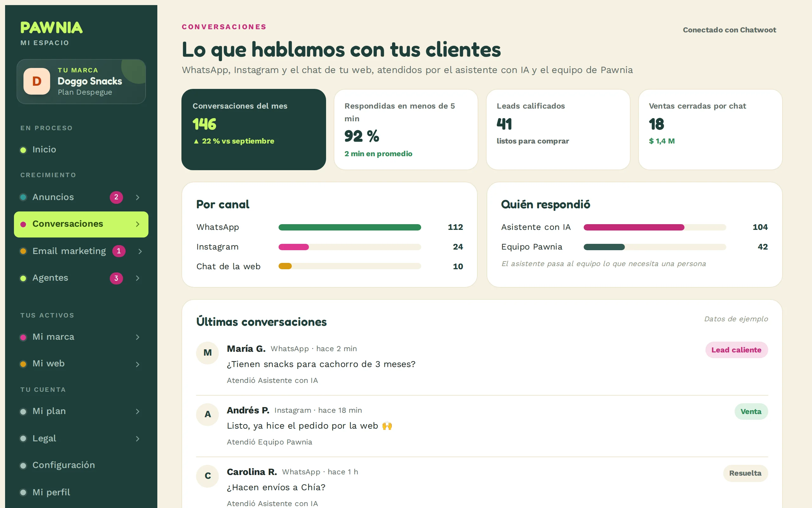This screenshot has width=812, height=508.
Task: Click the Doggo Snacks D avatar
Action: [x=37, y=81]
